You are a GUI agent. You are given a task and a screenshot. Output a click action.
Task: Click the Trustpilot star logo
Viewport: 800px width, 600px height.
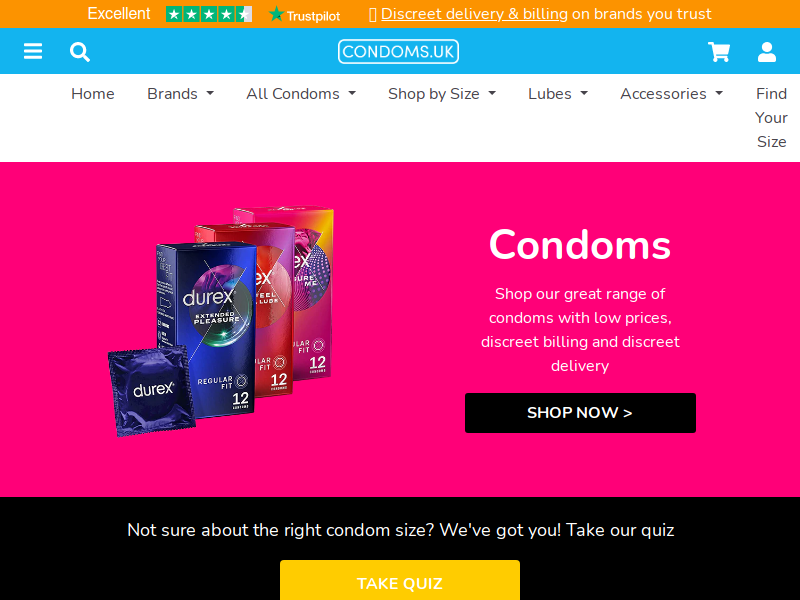(305, 14)
